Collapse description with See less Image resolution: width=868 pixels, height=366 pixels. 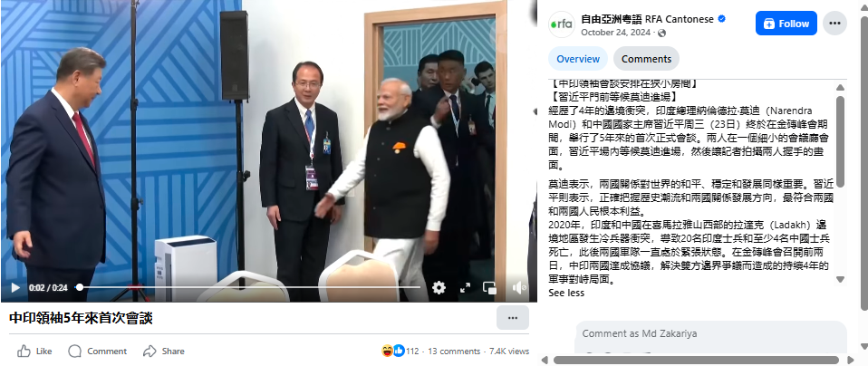coord(566,293)
